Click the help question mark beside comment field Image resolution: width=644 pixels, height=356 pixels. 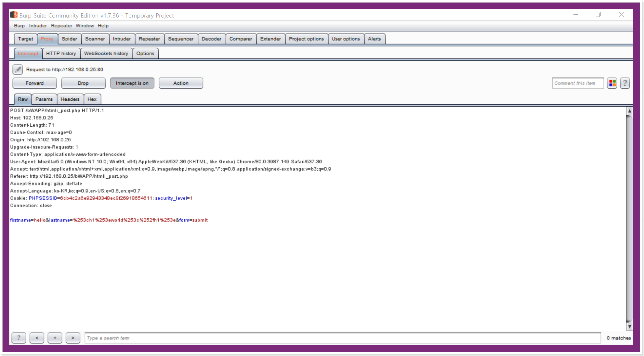(625, 83)
